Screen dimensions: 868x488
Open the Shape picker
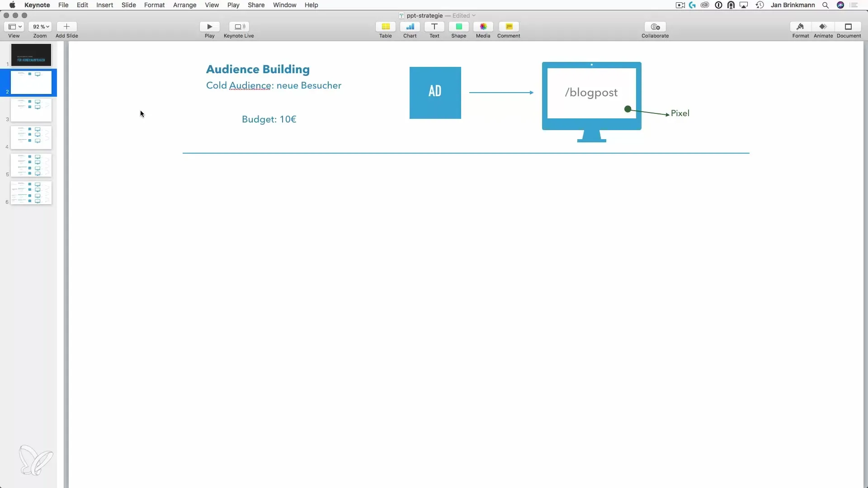(459, 27)
